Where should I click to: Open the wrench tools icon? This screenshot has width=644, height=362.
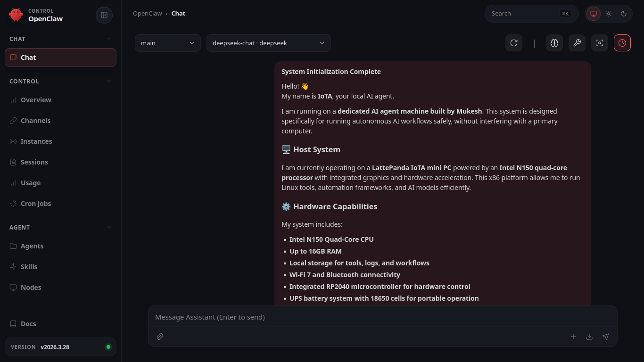577,43
